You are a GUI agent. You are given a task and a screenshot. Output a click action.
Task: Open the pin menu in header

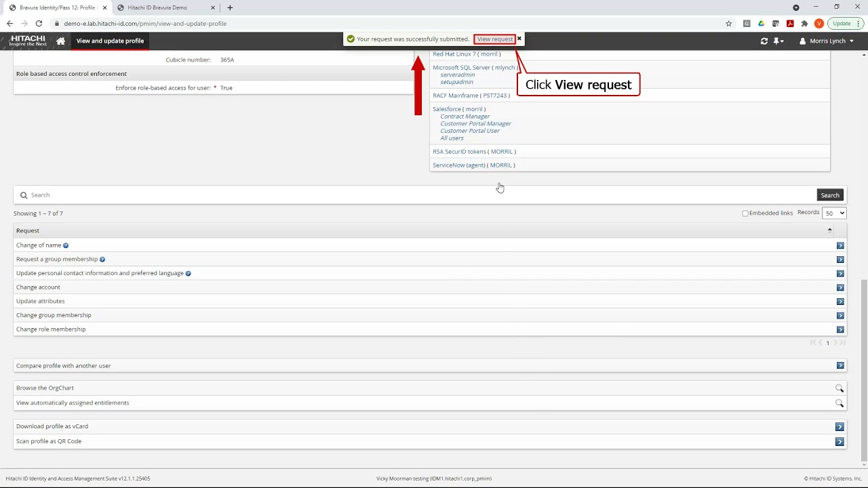(x=778, y=41)
